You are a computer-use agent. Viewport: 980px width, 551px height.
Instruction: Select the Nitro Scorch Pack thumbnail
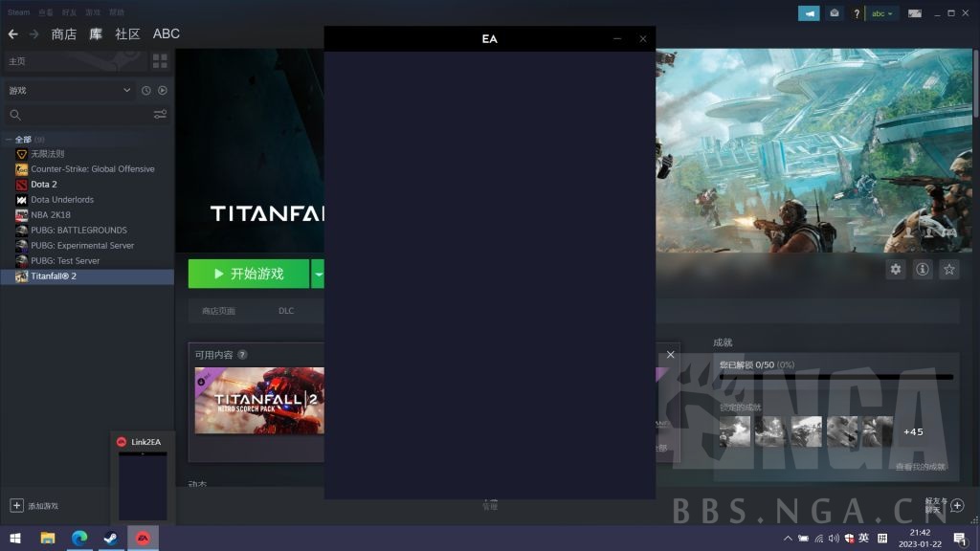[x=256, y=400]
